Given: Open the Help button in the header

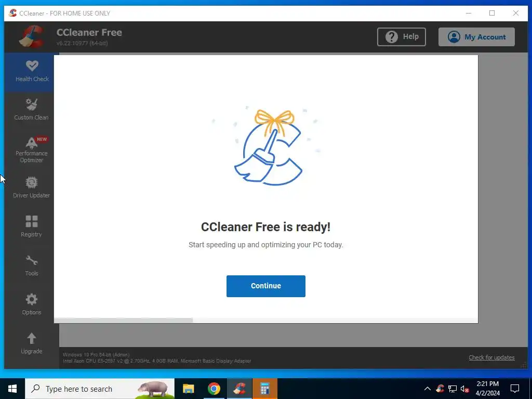Looking at the screenshot, I should tap(402, 37).
